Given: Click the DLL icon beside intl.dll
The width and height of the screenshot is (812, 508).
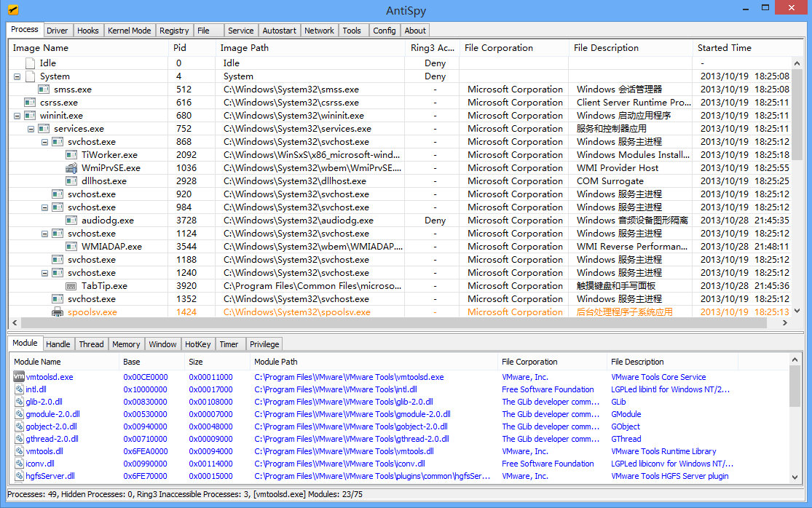Looking at the screenshot, I should tap(19, 389).
